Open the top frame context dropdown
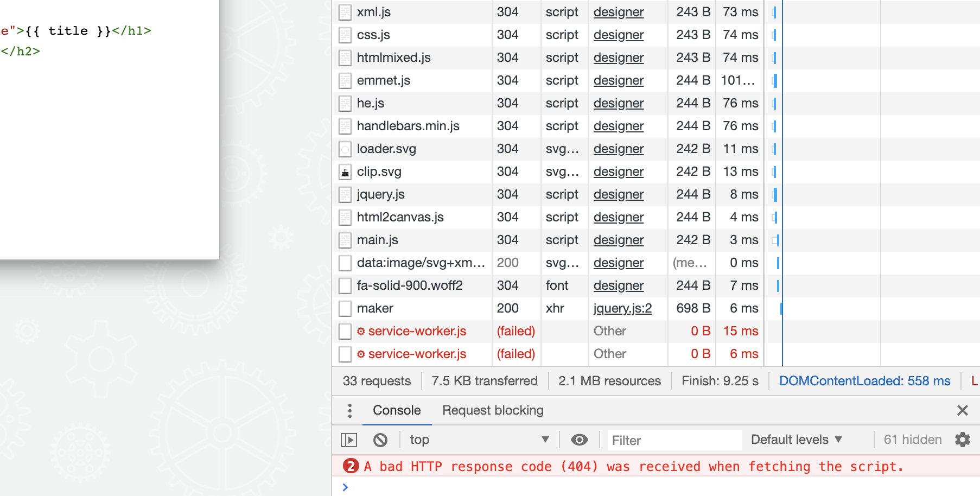This screenshot has width=980, height=496. (x=478, y=440)
